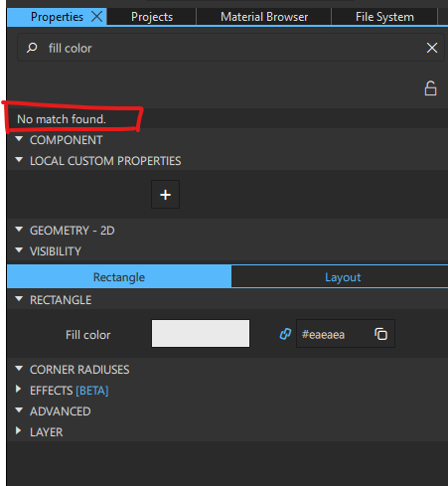Collapse the LOCAL CUSTOM PROPERTIES section
Image resolution: width=448 pixels, height=486 pixels.
tap(19, 160)
